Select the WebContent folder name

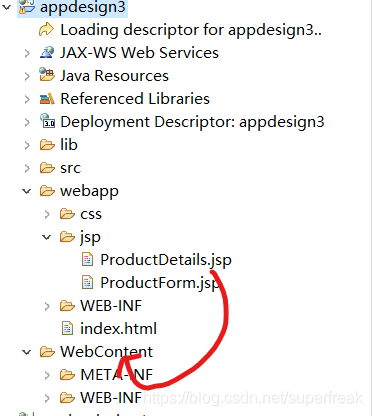point(107,352)
